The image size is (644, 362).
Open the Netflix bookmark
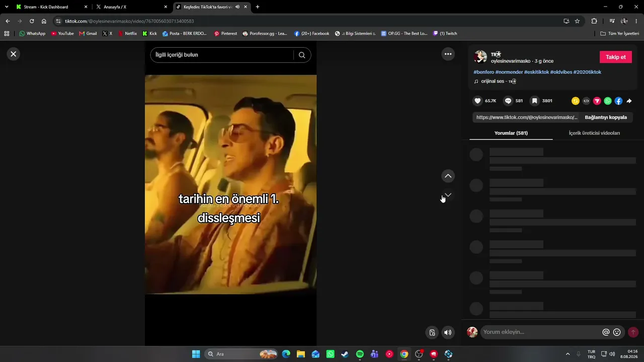click(127, 34)
